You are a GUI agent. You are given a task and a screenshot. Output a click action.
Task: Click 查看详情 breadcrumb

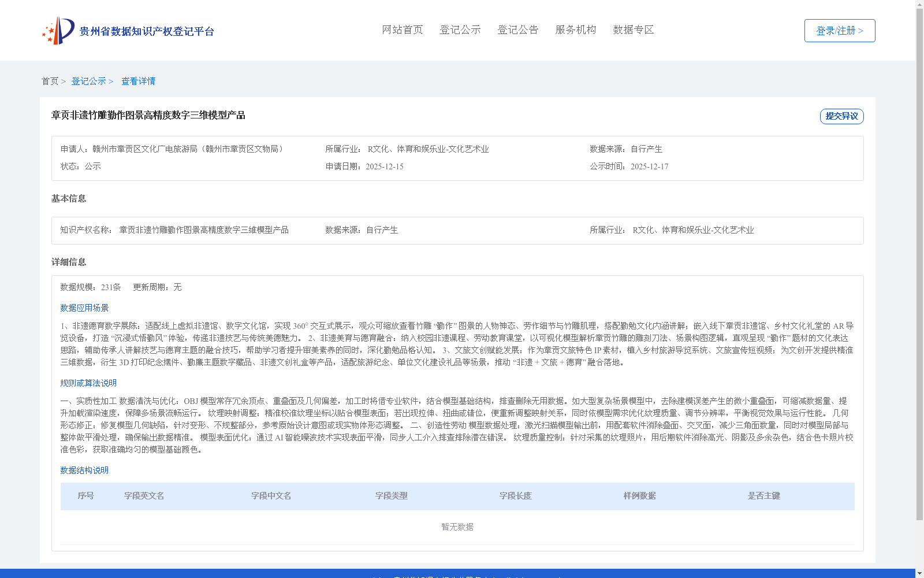[x=138, y=81]
